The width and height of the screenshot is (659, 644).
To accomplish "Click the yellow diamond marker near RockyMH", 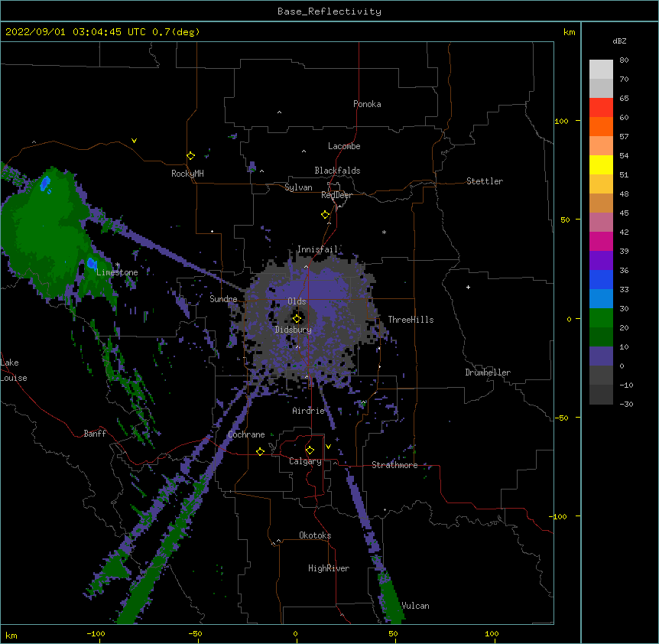I will [x=190, y=156].
